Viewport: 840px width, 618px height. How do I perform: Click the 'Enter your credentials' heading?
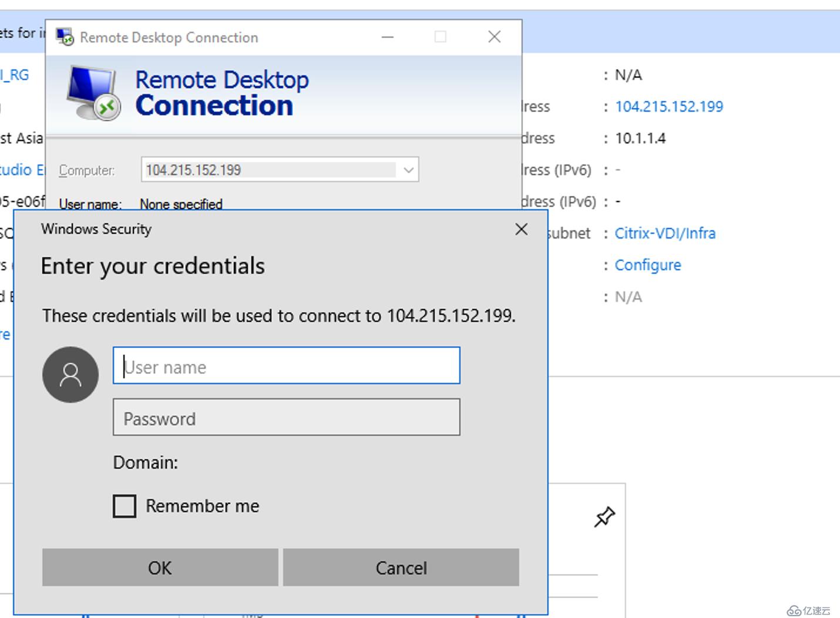click(153, 266)
